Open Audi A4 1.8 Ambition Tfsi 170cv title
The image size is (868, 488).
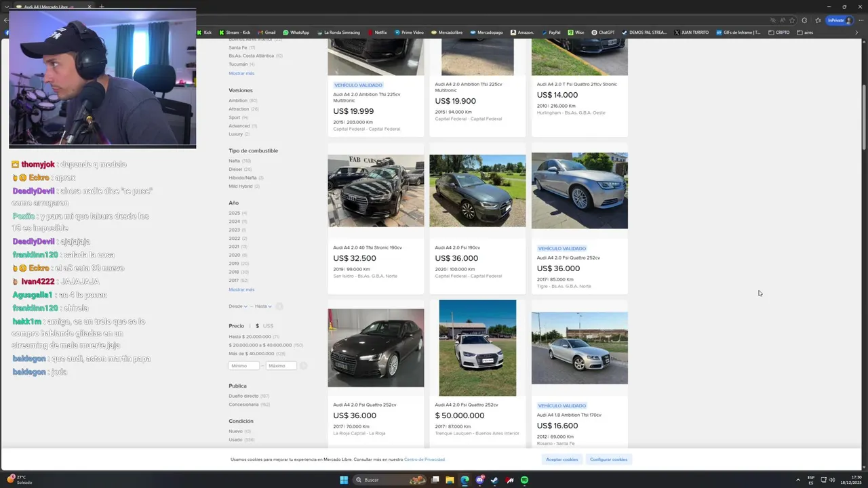coord(569,415)
